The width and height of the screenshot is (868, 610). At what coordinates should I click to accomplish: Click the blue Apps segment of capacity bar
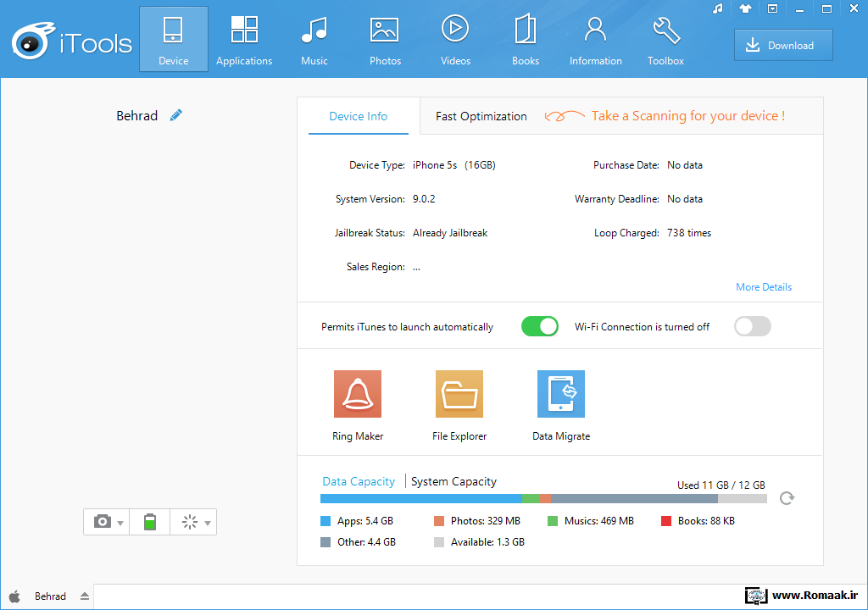tap(421, 499)
